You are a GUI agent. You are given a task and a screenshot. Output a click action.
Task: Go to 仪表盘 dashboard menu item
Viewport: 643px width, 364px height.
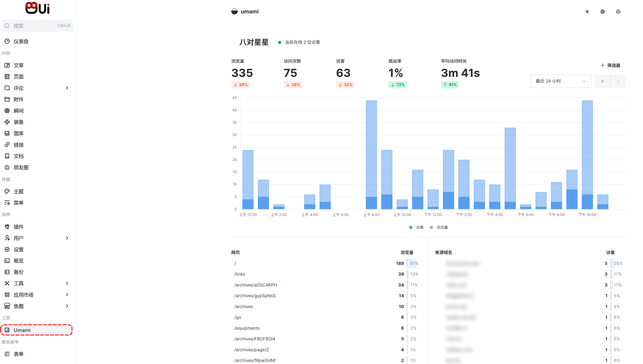[x=21, y=42]
